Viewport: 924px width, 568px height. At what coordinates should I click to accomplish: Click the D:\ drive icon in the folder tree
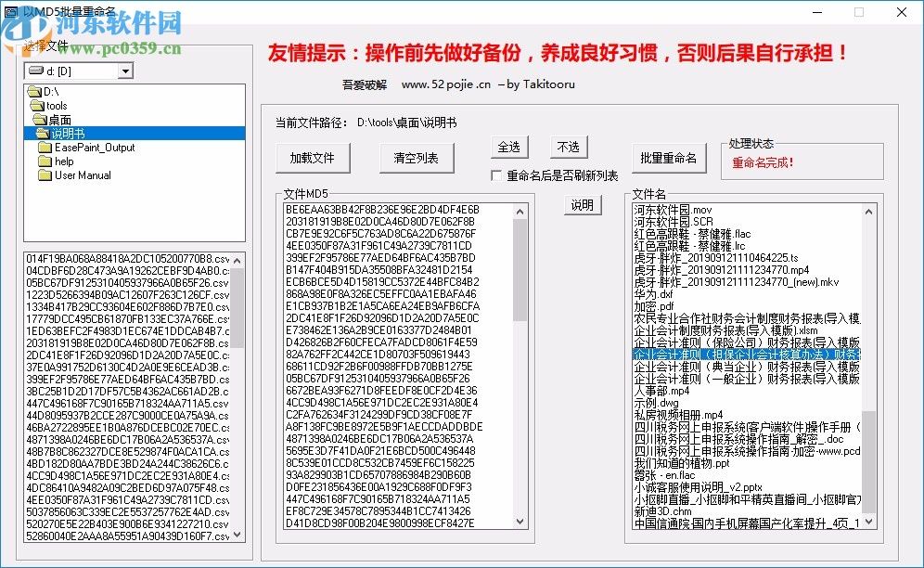pos(33,93)
